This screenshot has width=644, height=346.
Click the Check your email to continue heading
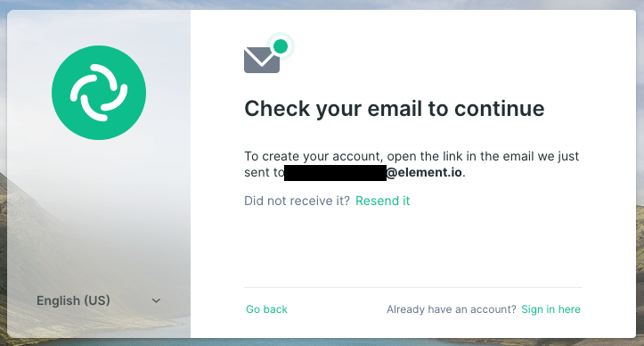click(395, 109)
